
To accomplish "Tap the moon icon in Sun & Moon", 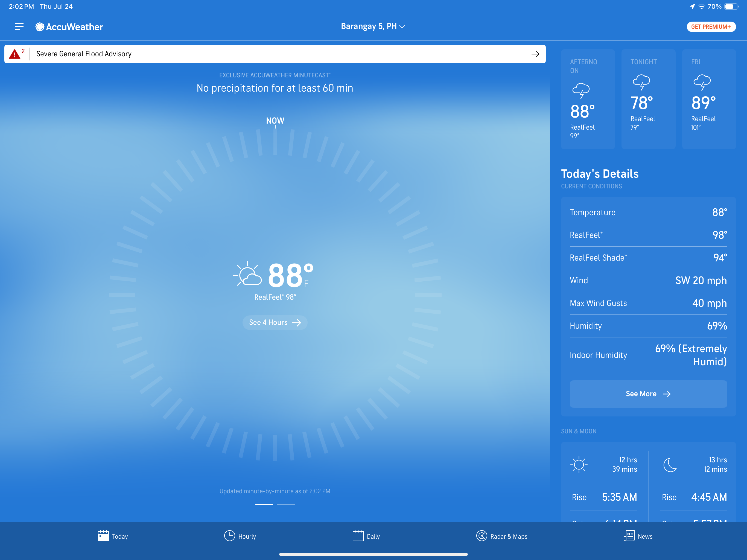I will 670,465.
